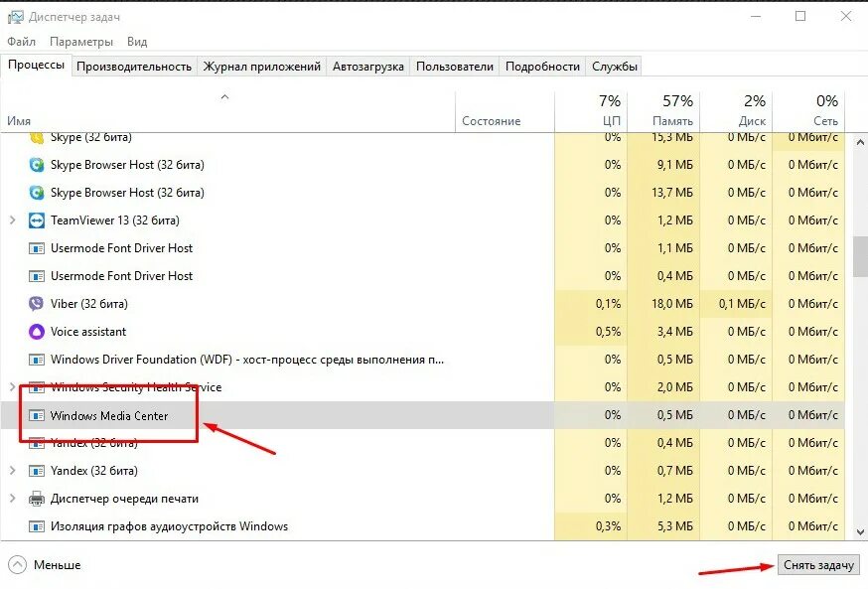Switch to the Производительность tab
This screenshot has height=589, width=868.
[134, 67]
